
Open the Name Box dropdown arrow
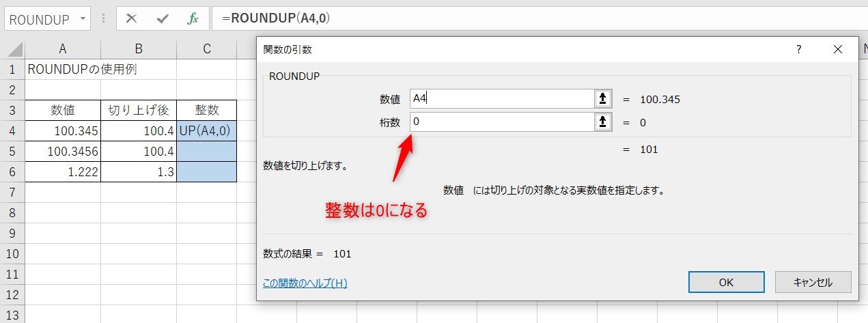[83, 19]
